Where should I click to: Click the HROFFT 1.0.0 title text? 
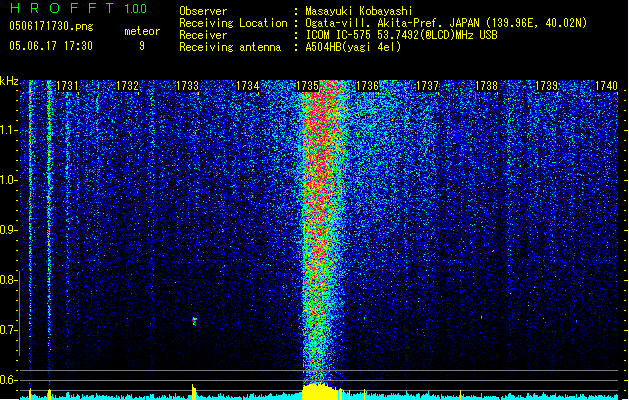(78, 8)
